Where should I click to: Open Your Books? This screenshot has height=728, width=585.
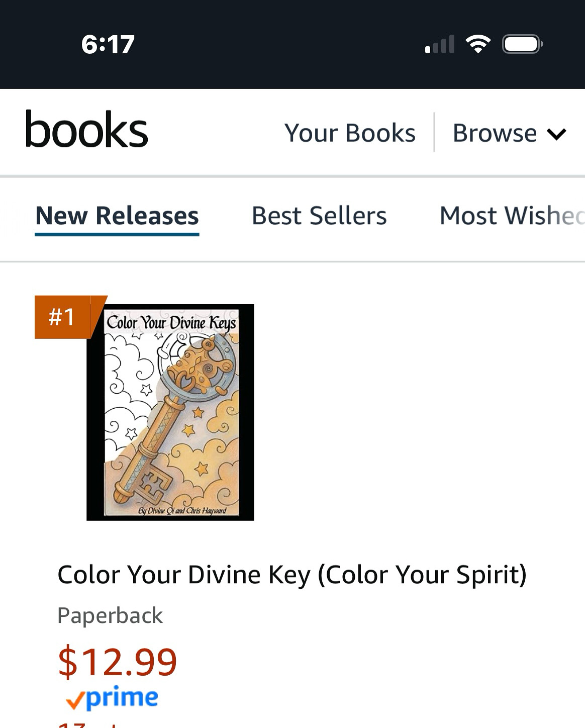350,133
